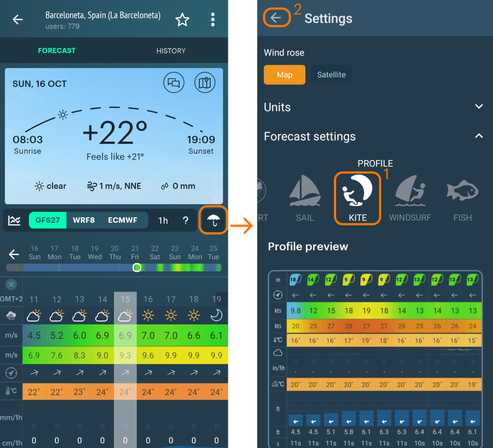This screenshot has height=448, width=493.
Task: Open the graph view icon
Action: 15,220
